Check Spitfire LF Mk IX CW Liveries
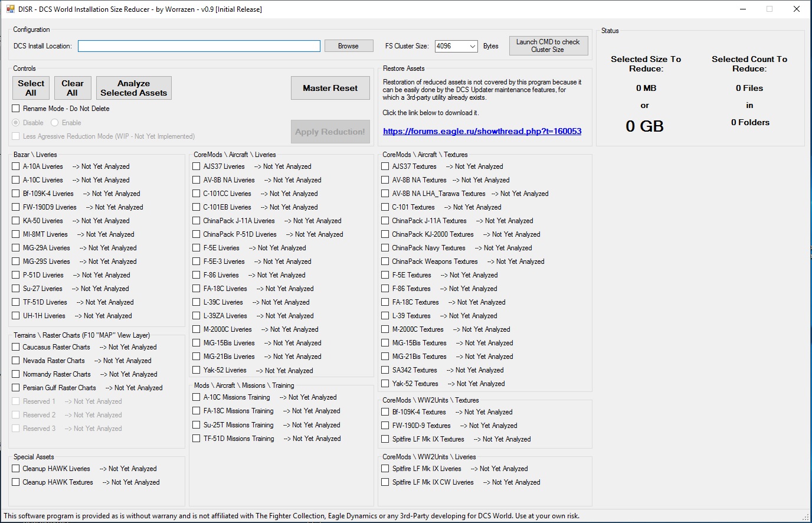The height and width of the screenshot is (523, 812). [x=385, y=482]
